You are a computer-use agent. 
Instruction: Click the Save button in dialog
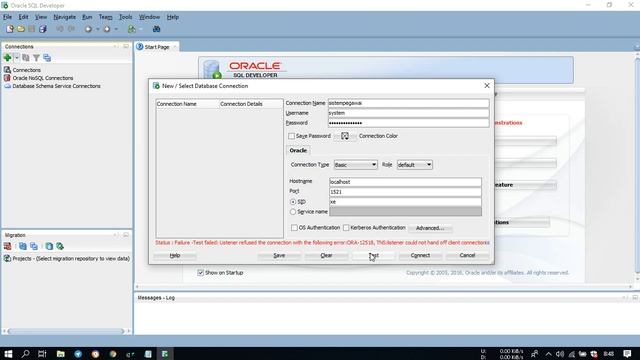point(279,256)
